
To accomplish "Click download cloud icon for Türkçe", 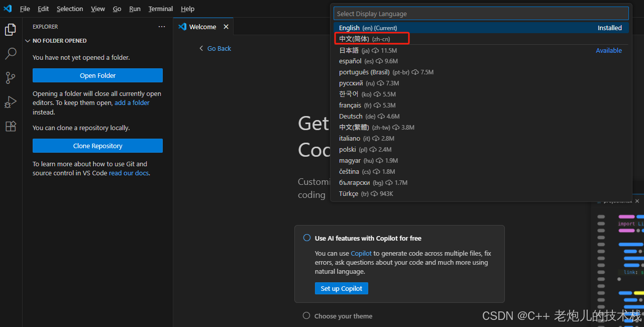I will click(374, 194).
